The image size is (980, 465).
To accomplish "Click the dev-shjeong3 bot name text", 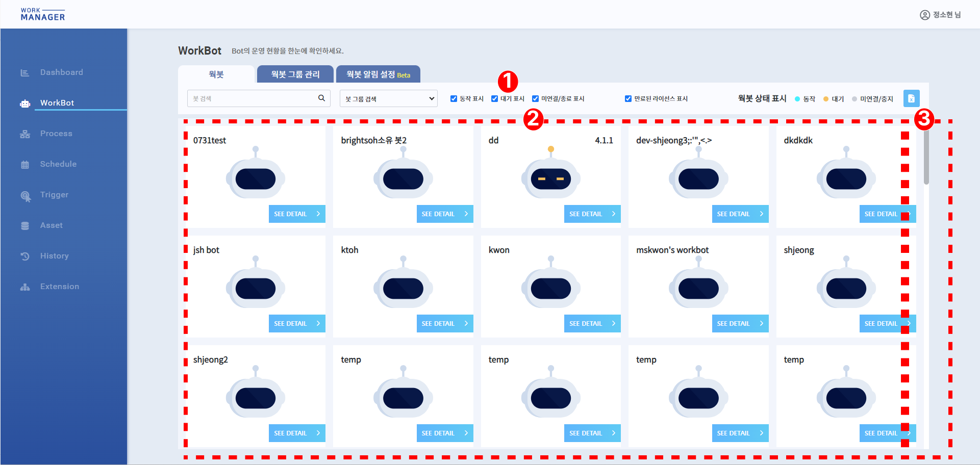I will (x=674, y=140).
